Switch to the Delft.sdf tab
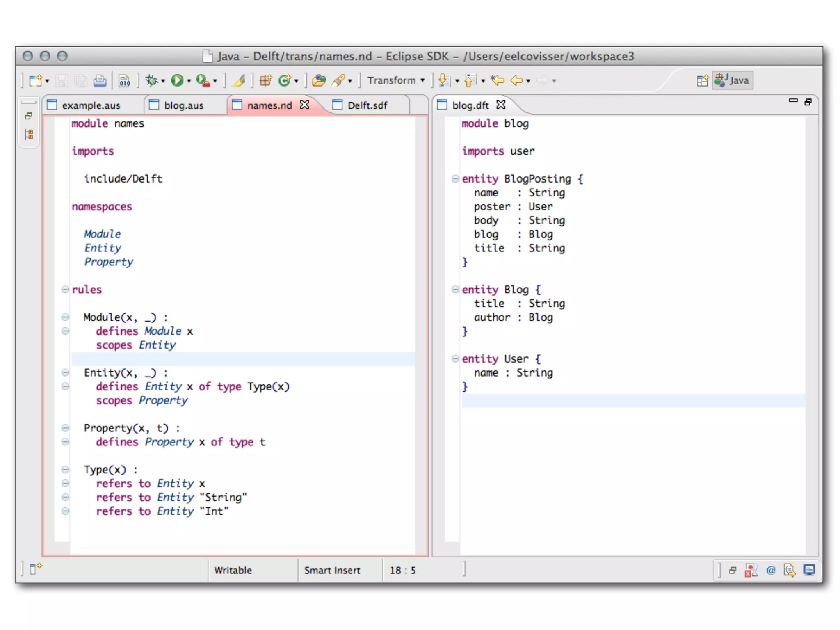840x630 pixels. (367, 105)
